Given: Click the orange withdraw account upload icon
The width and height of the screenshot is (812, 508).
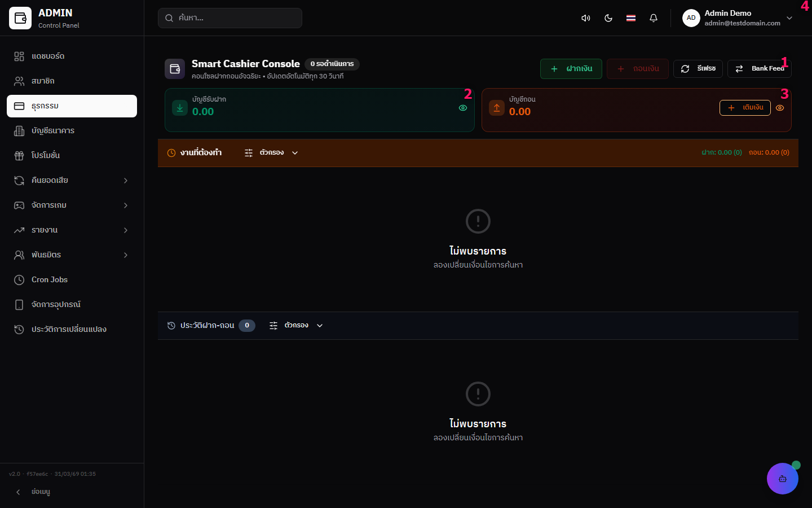Looking at the screenshot, I should click(497, 108).
